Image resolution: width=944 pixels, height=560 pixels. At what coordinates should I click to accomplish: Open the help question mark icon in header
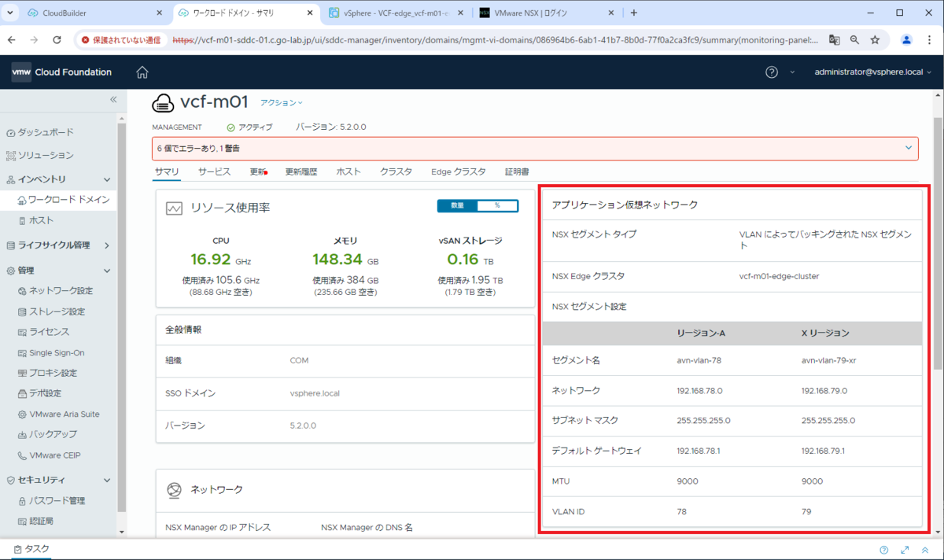pyautogui.click(x=772, y=72)
